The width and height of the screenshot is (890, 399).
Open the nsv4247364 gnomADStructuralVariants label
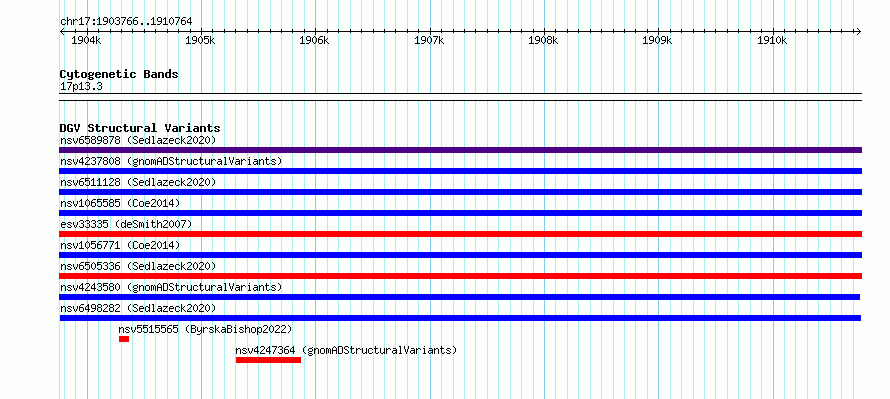(x=346, y=350)
